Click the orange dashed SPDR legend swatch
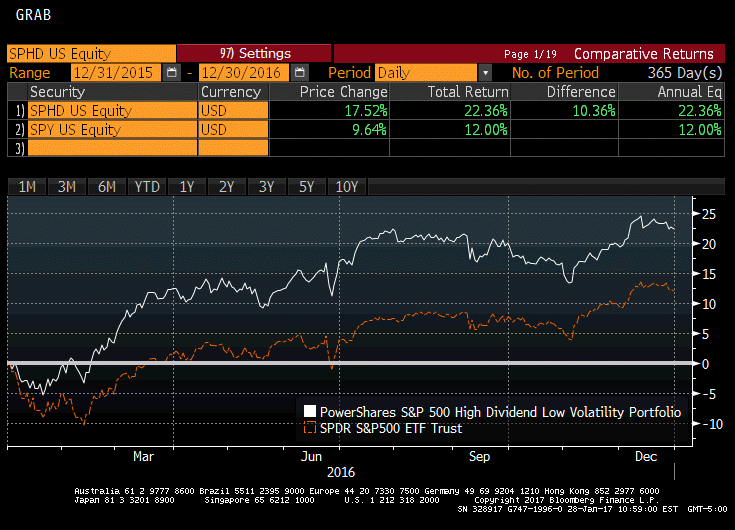 pyautogui.click(x=310, y=428)
